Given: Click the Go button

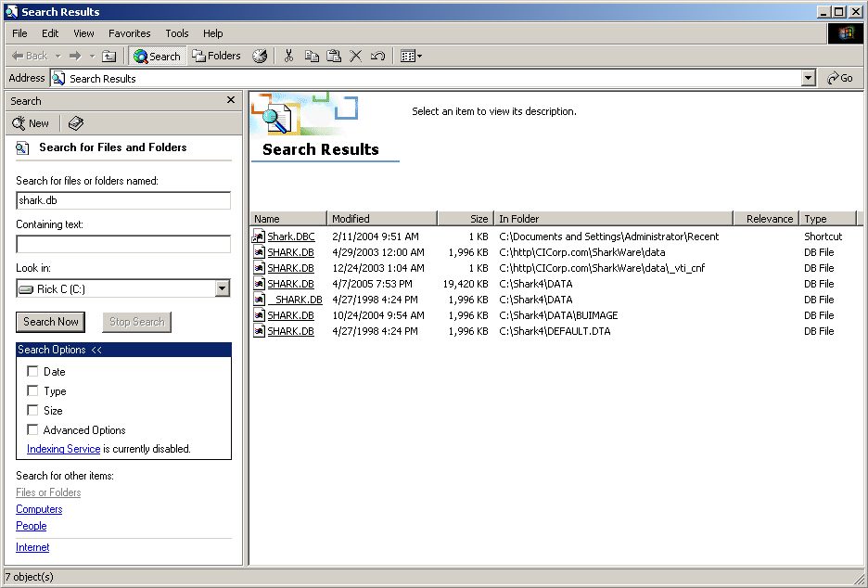Looking at the screenshot, I should coord(840,78).
